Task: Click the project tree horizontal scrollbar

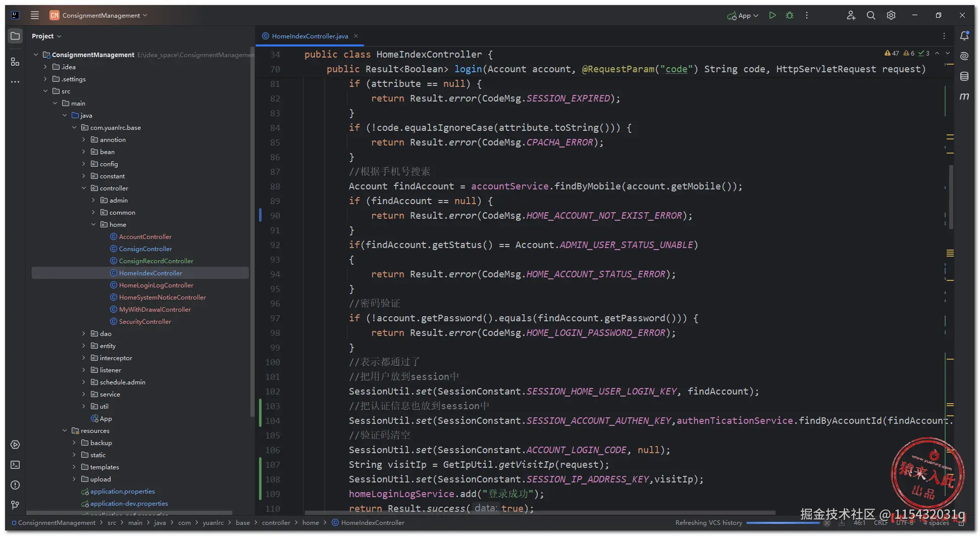Action: coord(129,512)
